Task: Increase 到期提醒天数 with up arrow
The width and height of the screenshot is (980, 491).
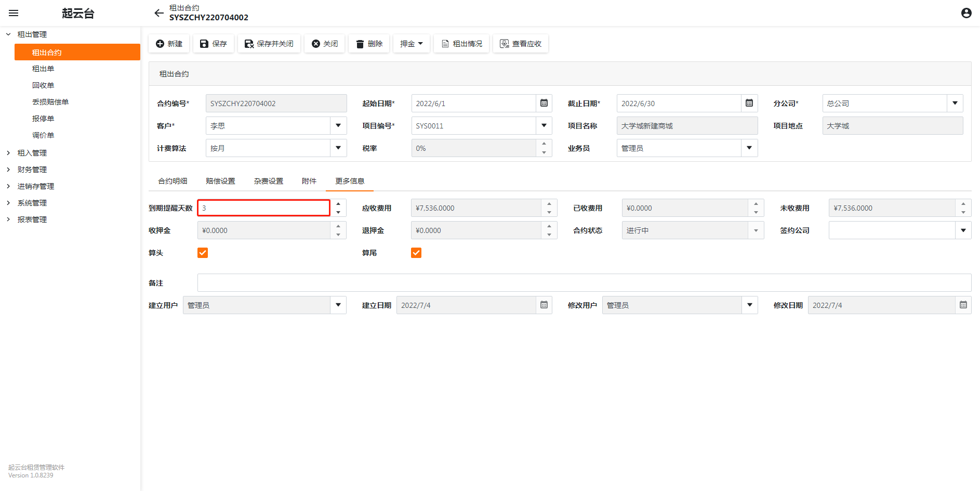Action: 338,204
